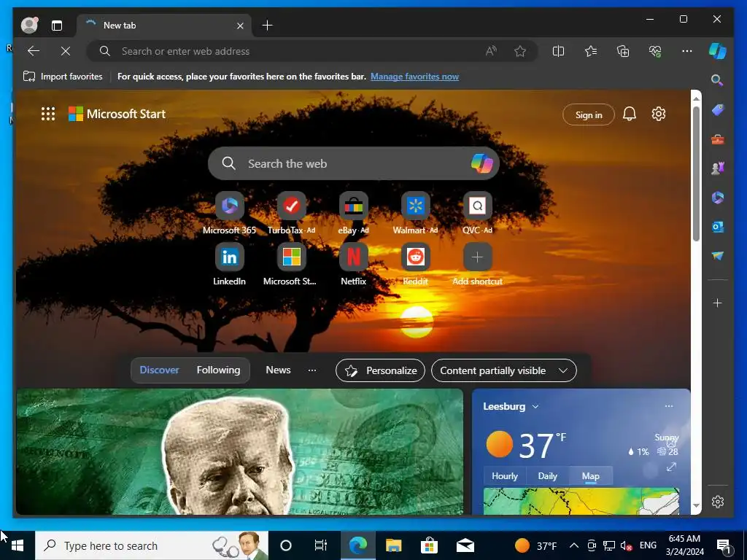Open sidebar Shopping tag icon
This screenshot has width=747, height=560.
pos(718,110)
